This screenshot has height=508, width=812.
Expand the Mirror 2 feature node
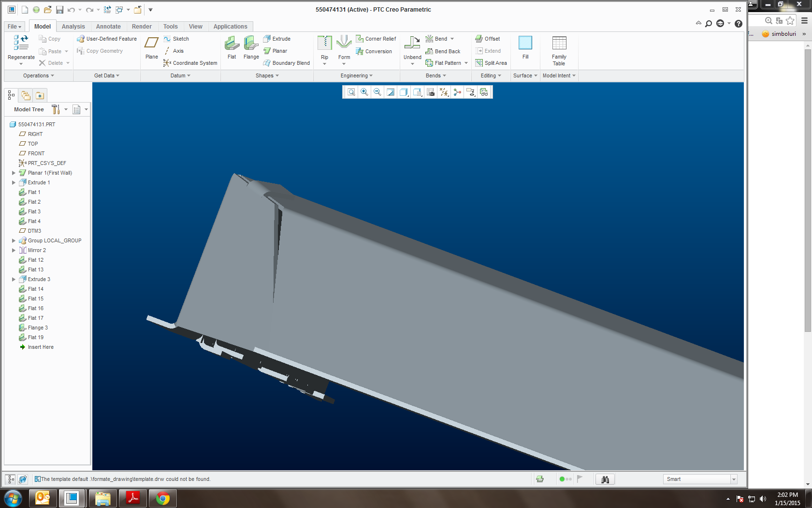point(14,250)
